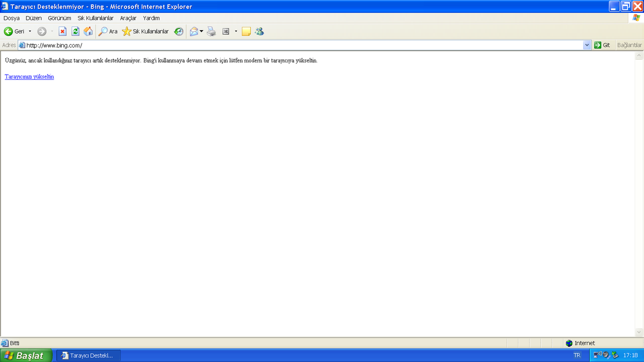Minimize the Internet Explorer window
This screenshot has width=644, height=362.
[614, 6]
